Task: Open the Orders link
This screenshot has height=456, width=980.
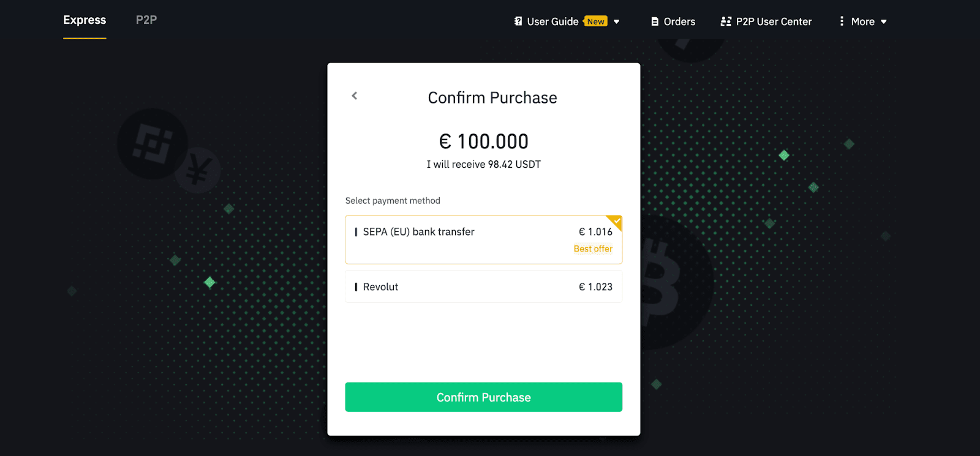Action: [679, 21]
